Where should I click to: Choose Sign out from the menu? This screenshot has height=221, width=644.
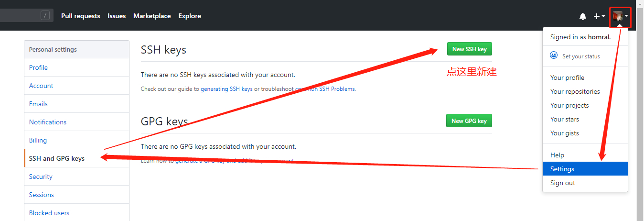pos(563,183)
